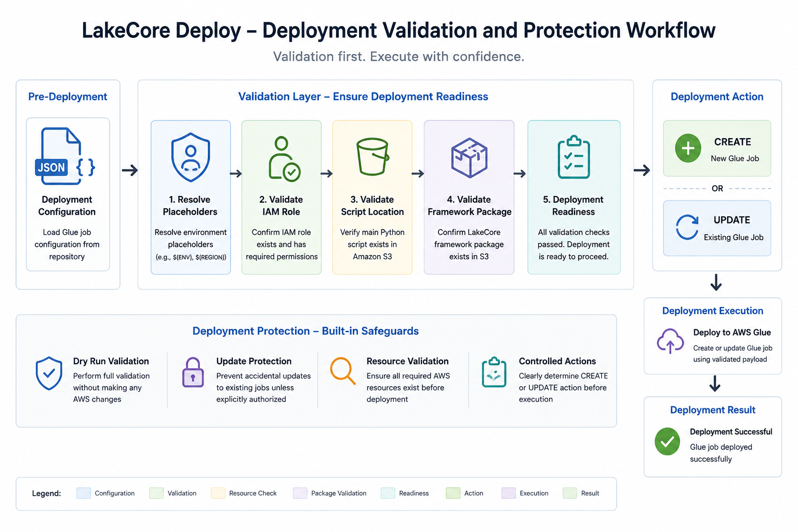The width and height of the screenshot is (798, 532).
Task: Click the 'Update Protection' heading
Action: pos(254,361)
